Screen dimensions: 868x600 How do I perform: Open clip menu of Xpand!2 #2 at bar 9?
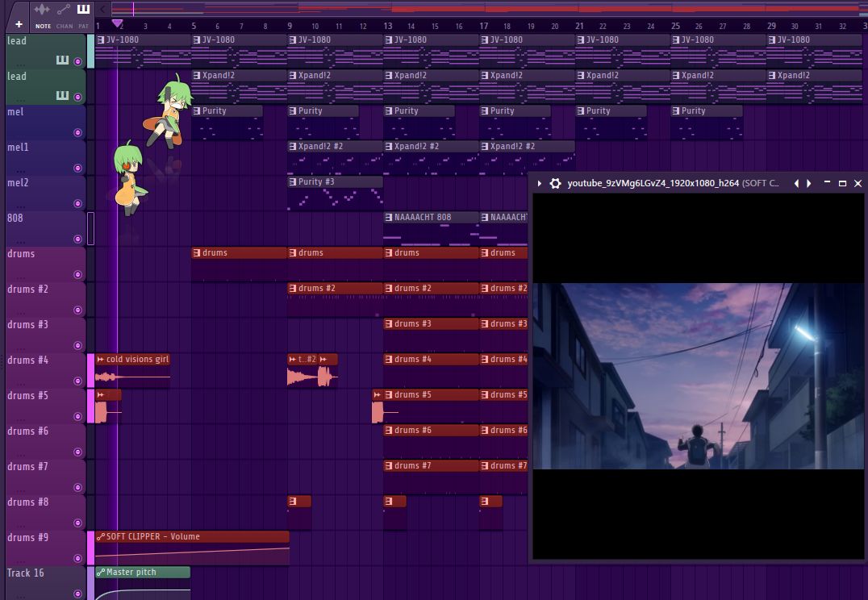(293, 146)
